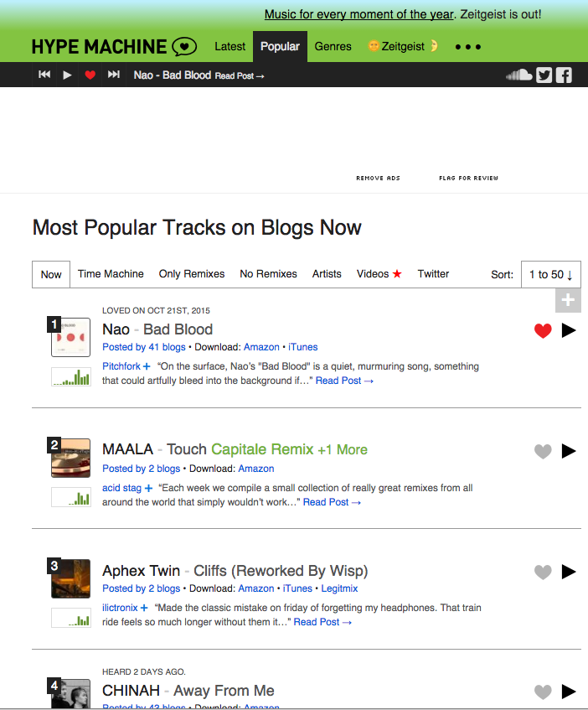Image resolution: width=588 pixels, height=710 pixels.
Task: Click the REMOVE ADS link
Action: 378,178
